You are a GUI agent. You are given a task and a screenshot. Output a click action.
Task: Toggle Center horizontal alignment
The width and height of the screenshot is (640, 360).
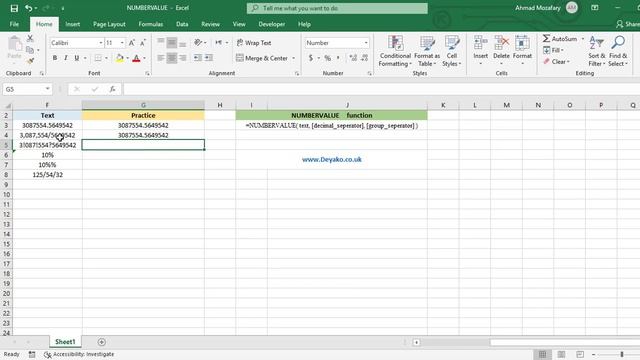(172, 58)
